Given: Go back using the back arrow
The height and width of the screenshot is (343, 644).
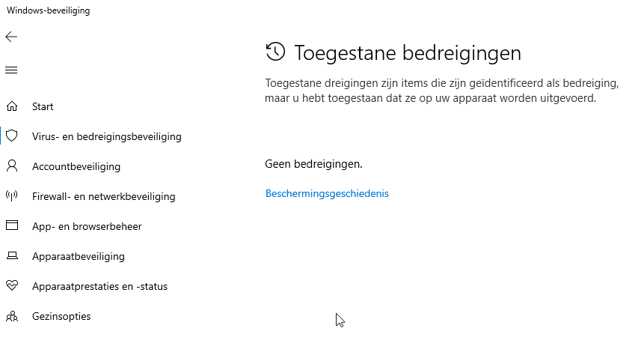Looking at the screenshot, I should (x=11, y=37).
